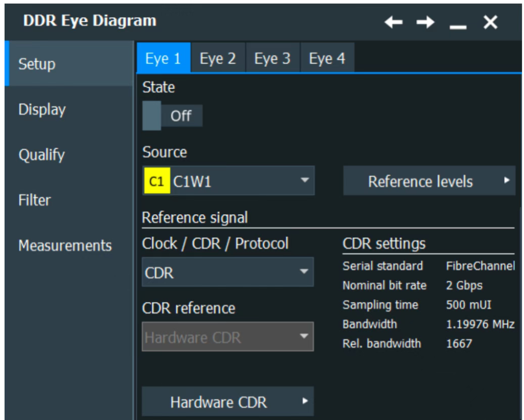The width and height of the screenshot is (524, 420).
Task: Select the Qualify sidebar item
Action: 69,155
